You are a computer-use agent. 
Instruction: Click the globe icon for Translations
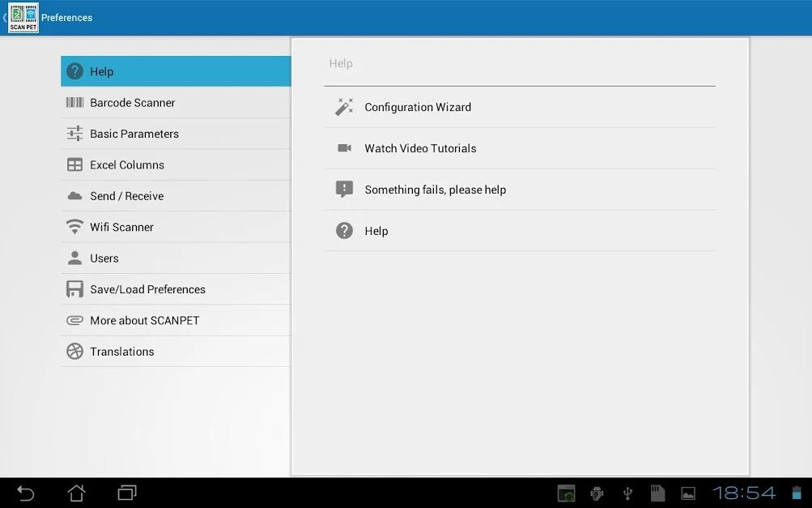coord(74,351)
